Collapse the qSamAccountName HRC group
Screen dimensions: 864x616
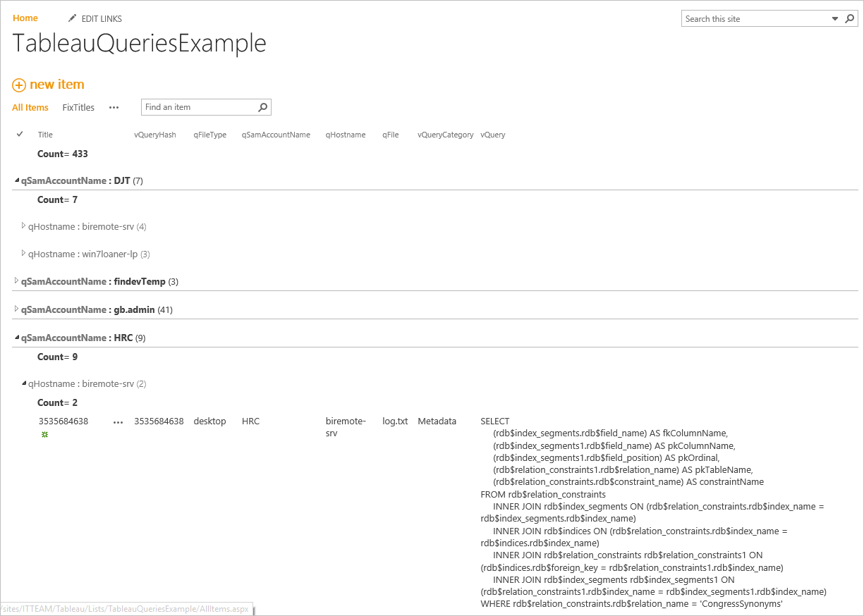[x=17, y=338]
